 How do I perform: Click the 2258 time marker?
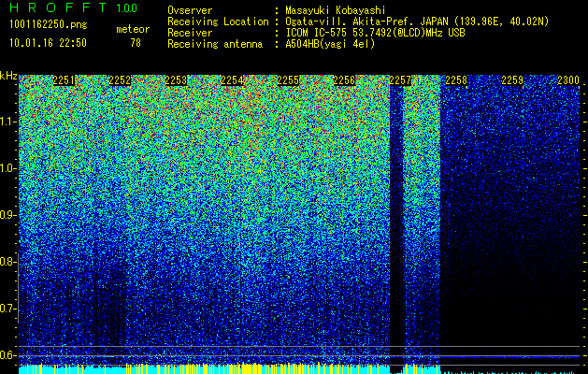[456, 80]
